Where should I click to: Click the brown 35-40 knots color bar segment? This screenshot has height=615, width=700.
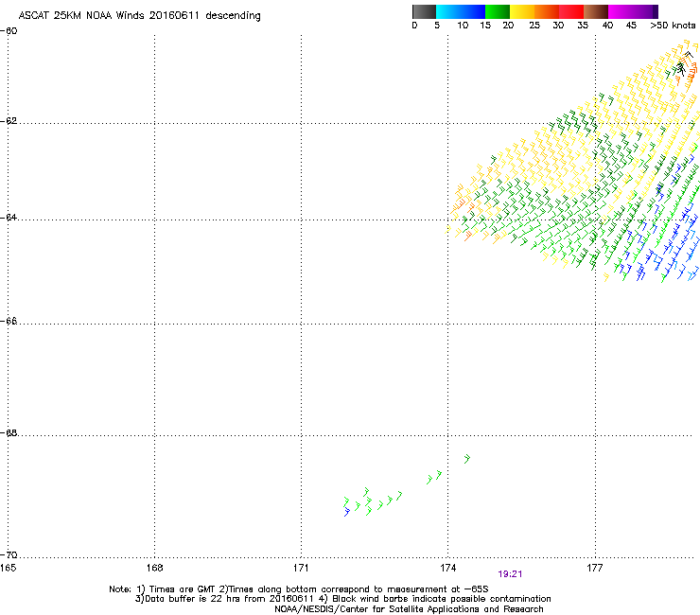pyautogui.click(x=596, y=11)
